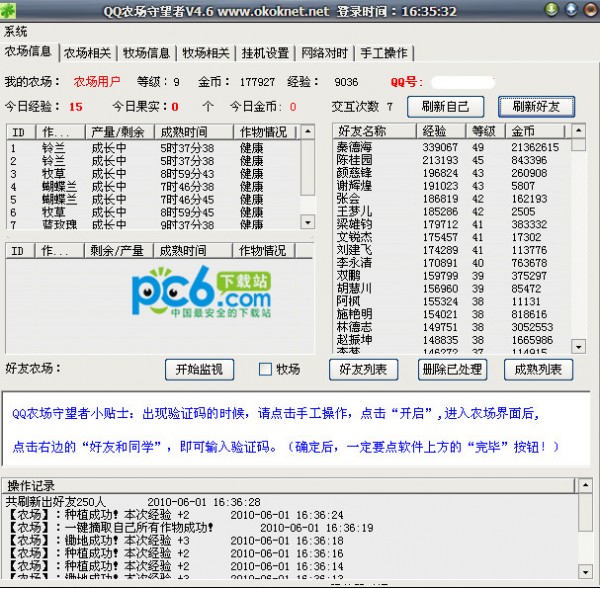Screen dimensions: 600x589
Task: Open the 网络对时 tab
Action: tap(324, 53)
